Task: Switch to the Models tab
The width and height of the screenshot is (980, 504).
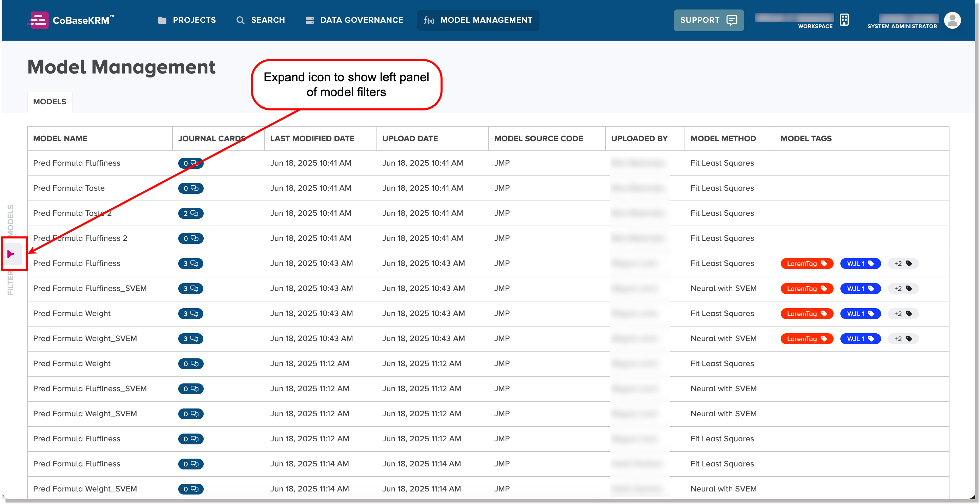Action: pyautogui.click(x=49, y=102)
